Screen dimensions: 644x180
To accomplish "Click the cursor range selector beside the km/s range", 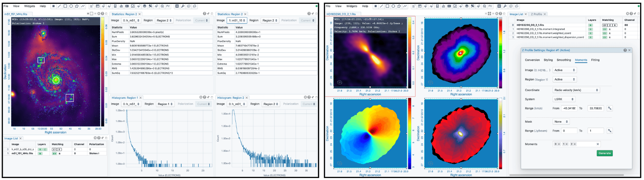I will tap(610, 108).
